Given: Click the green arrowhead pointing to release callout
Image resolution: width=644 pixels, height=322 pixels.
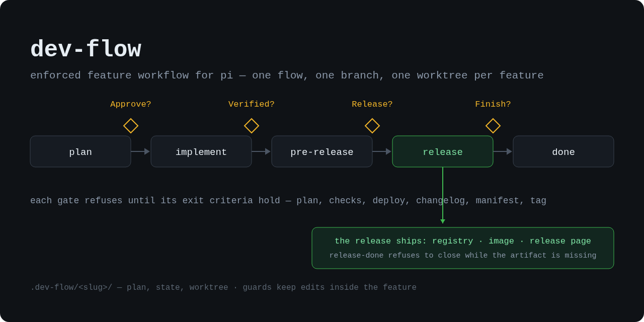Looking at the screenshot, I should point(443,221).
